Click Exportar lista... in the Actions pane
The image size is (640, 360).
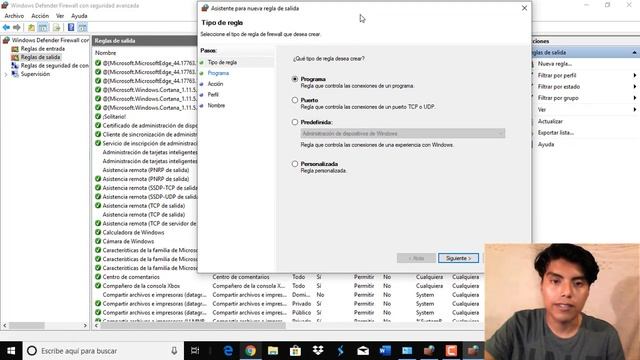(556, 133)
